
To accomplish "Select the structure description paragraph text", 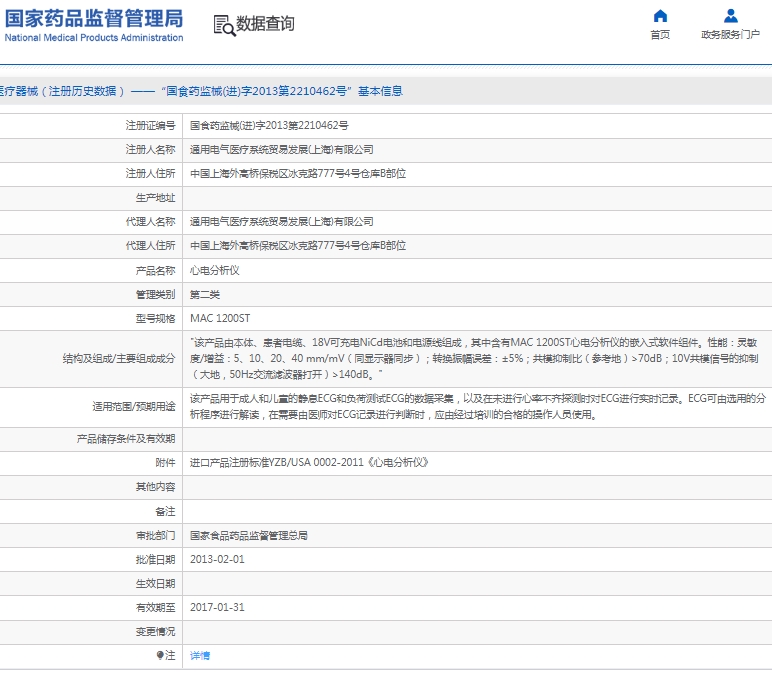I will (x=474, y=358).
